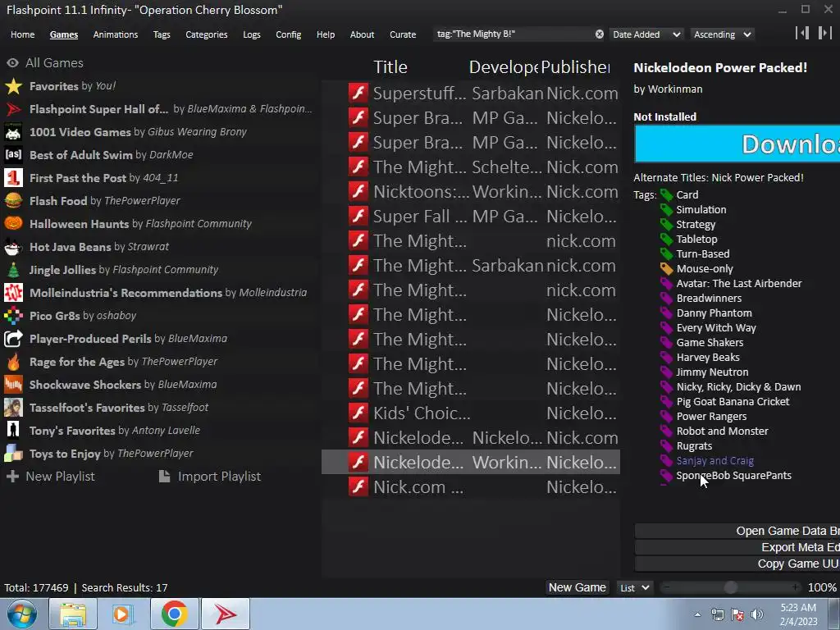840x630 pixels.
Task: Click the Copy Game UUID button
Action: (x=737, y=564)
